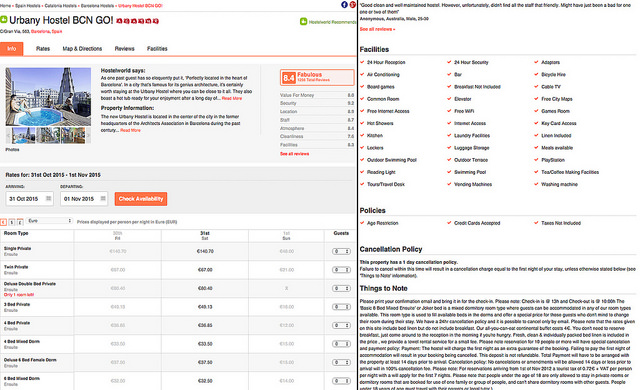Click Read More under Hostelworld says
Screen dimensions: 640x390
click(232, 98)
